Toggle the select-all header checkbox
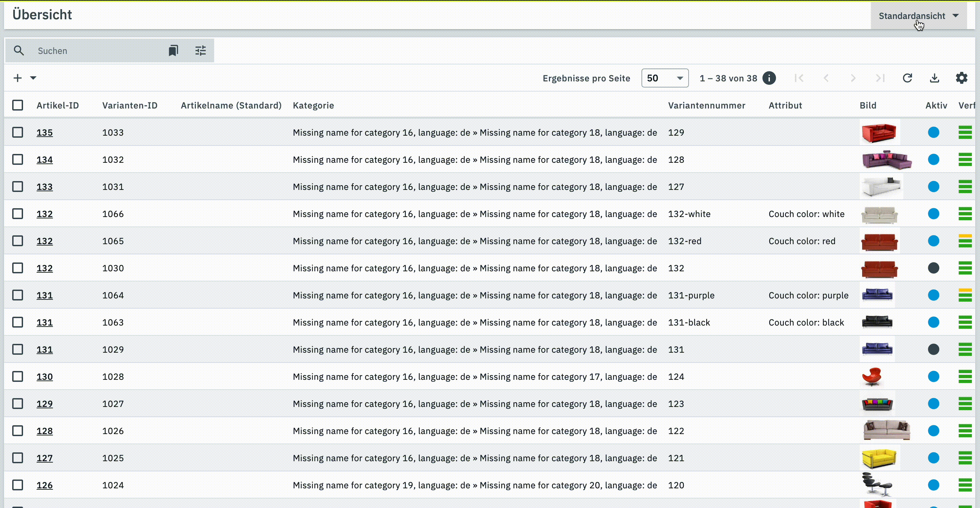Image resolution: width=980 pixels, height=508 pixels. pos(18,105)
